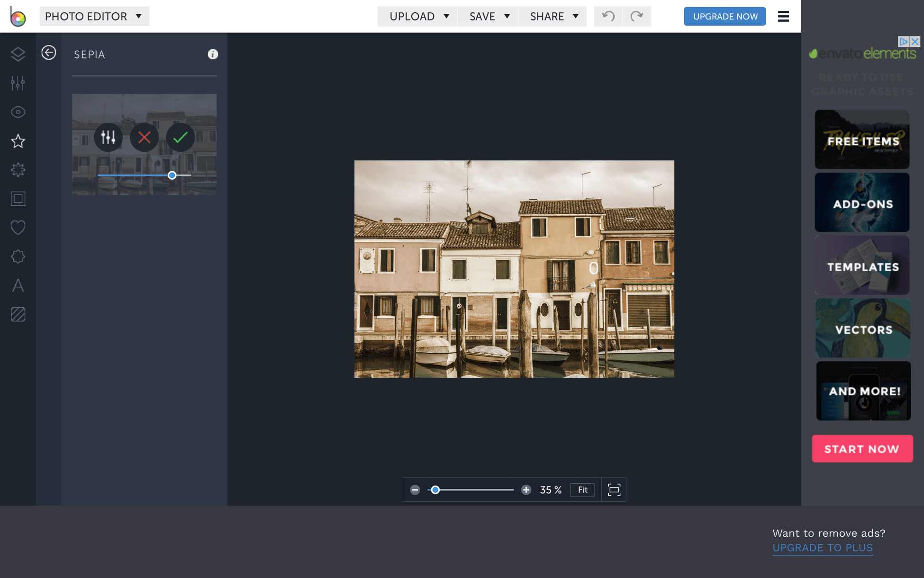Click the Sepia preview thumbnail
The image size is (924, 578).
(x=144, y=144)
